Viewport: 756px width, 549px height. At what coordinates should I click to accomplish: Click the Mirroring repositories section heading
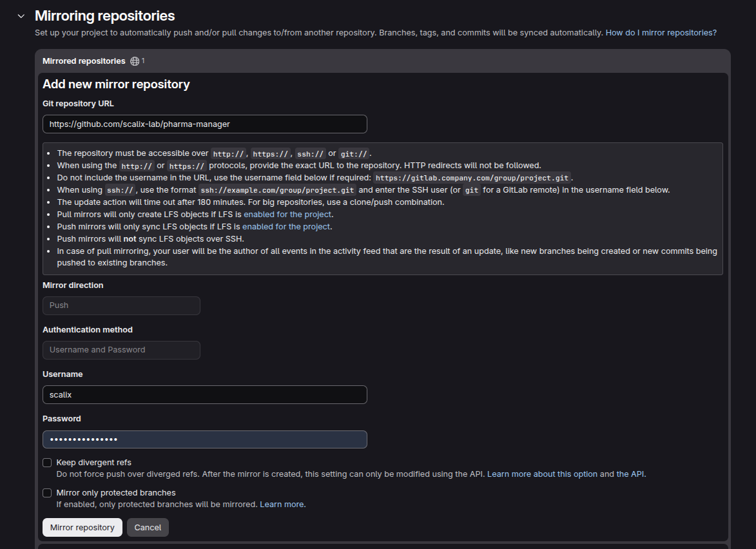click(x=104, y=16)
